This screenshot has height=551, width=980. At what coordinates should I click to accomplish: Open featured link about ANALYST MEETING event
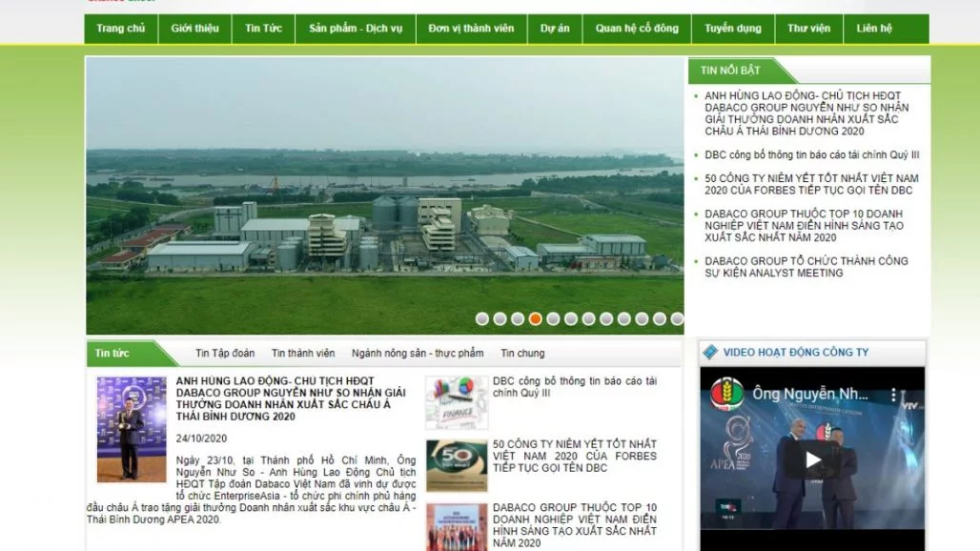coord(806,267)
